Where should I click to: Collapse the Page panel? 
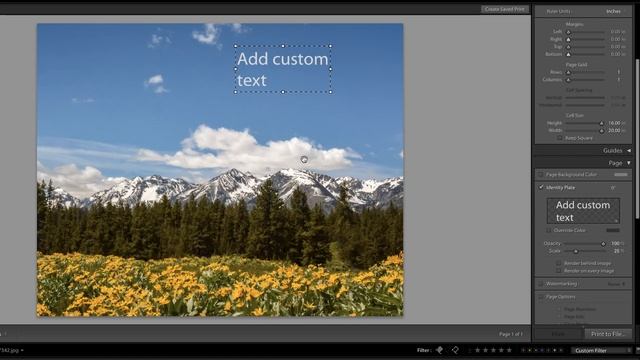629,163
